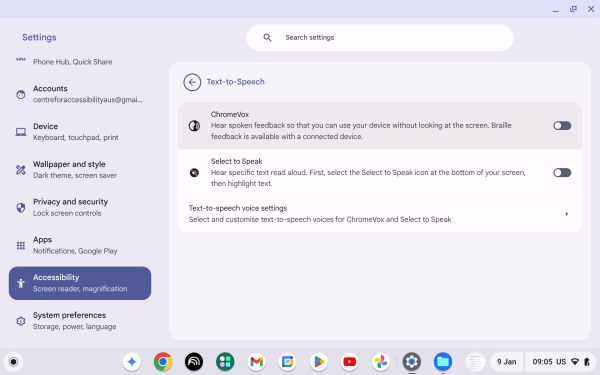Click the Select to Speak description text
Viewport: 600px width, 375px height.
[368, 178]
